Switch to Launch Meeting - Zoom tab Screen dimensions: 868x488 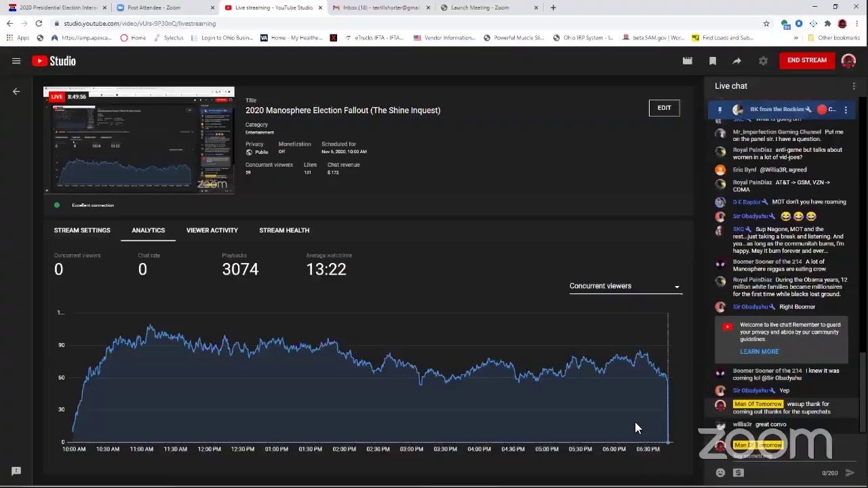tap(489, 7)
